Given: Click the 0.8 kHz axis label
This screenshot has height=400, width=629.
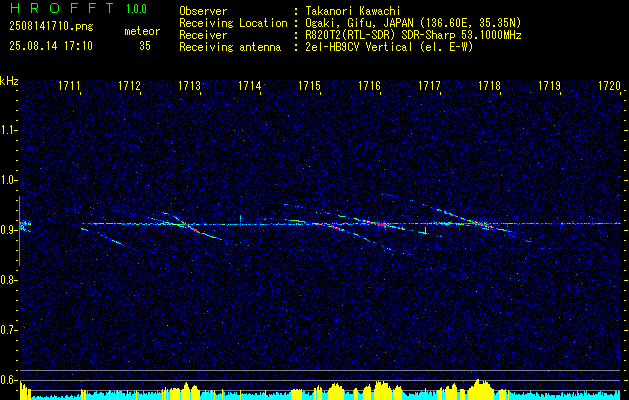Looking at the screenshot, I should click(x=8, y=280).
